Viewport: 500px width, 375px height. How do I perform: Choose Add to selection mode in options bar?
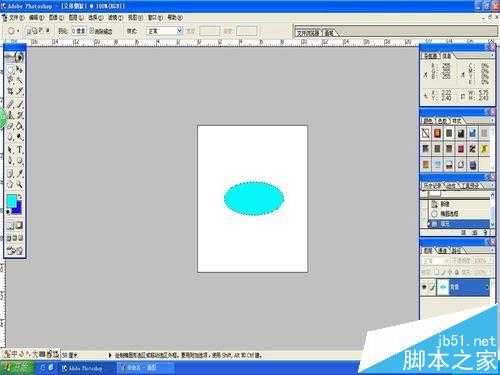(x=35, y=31)
